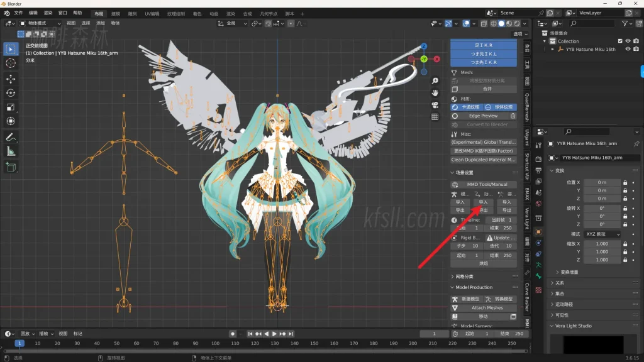Uncheck the Collection exclude checkbox
The width and height of the screenshot is (644, 362).
620,41
